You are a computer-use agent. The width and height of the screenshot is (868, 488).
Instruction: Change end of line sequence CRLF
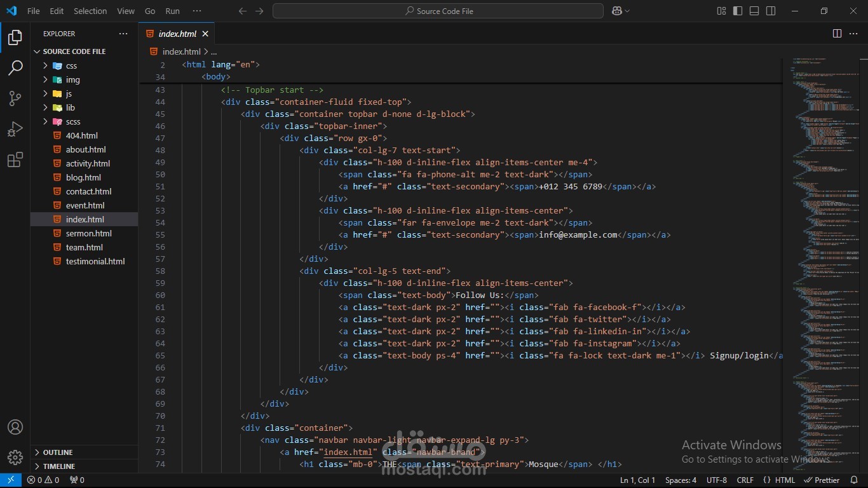click(x=745, y=480)
